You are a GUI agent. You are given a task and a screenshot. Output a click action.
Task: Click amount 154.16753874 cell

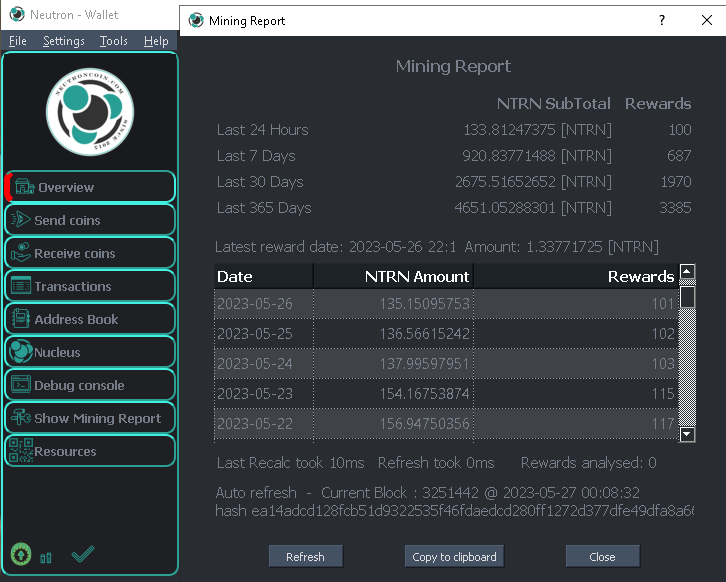[x=394, y=394]
